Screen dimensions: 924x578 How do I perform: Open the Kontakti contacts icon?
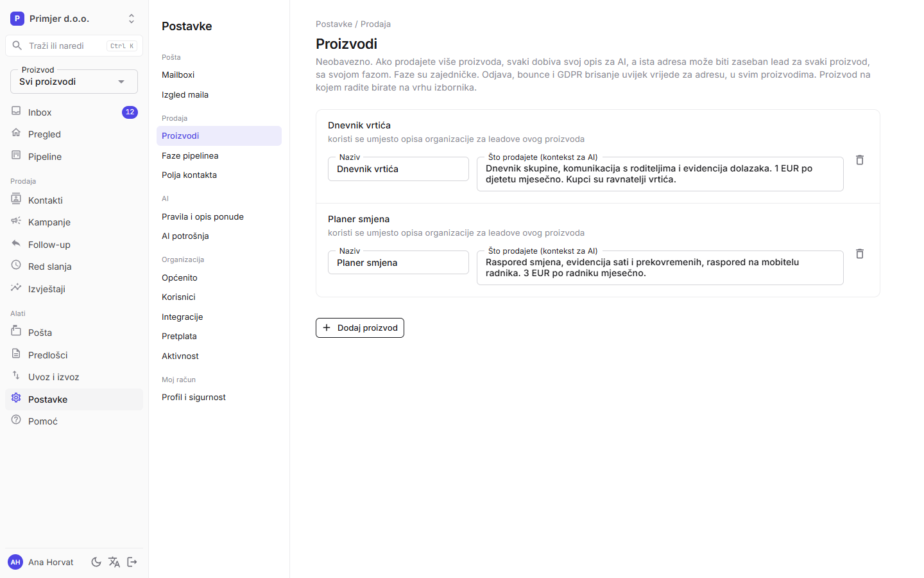click(16, 199)
